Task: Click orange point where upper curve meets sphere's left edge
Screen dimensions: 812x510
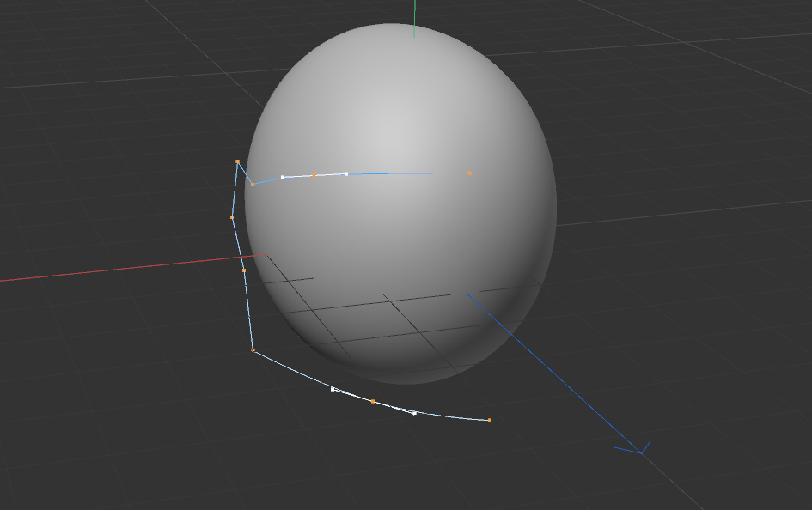Action: [252, 185]
